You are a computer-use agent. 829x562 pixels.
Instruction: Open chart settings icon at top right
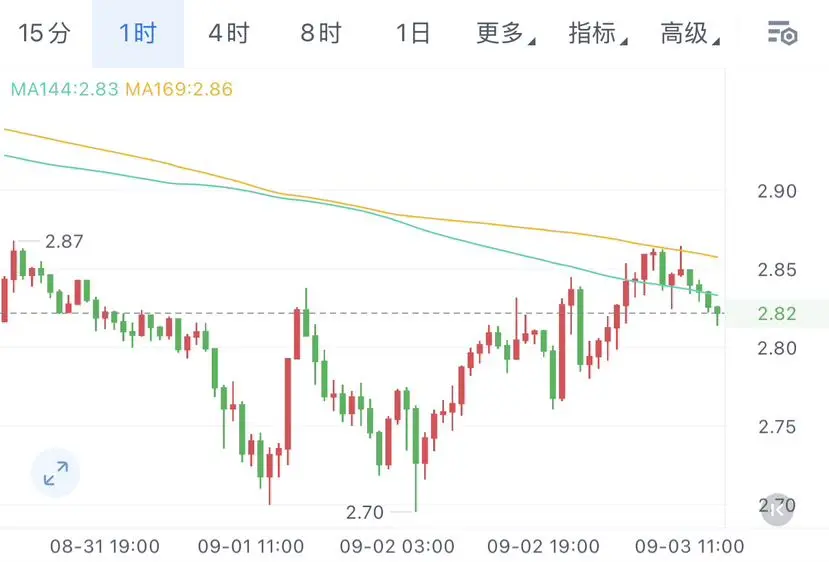pyautogui.click(x=782, y=33)
